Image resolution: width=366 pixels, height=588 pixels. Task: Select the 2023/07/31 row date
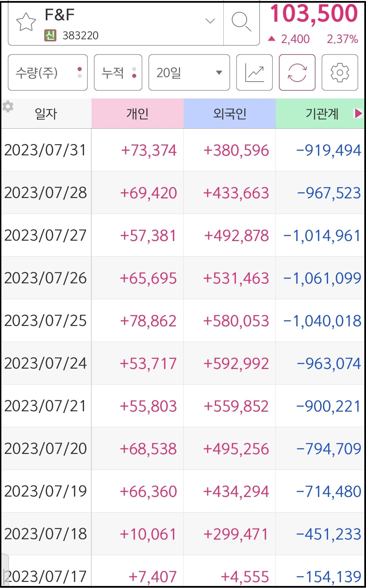click(x=45, y=150)
